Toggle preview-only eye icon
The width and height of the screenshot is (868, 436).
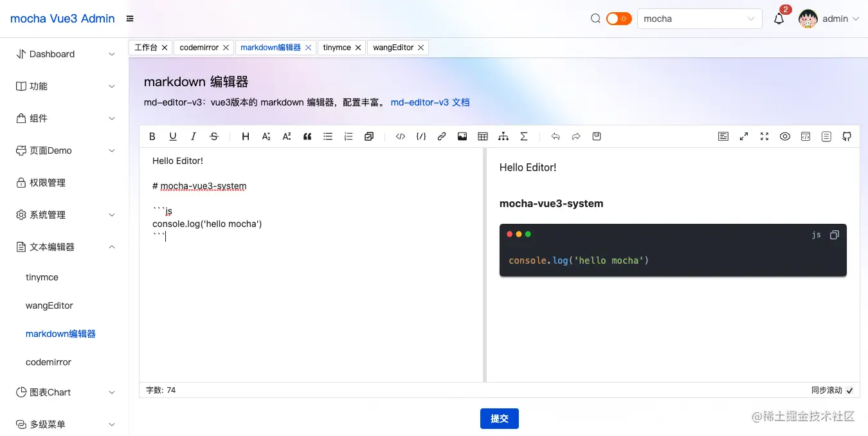click(x=785, y=136)
